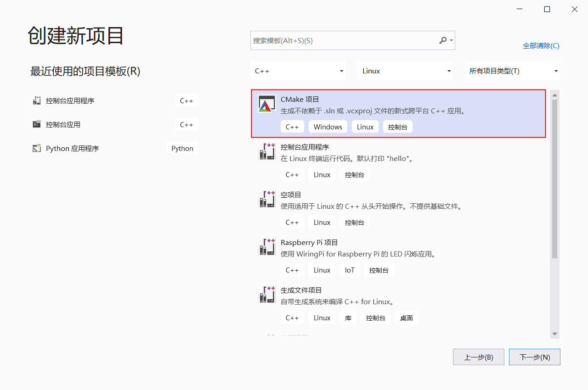Click recent template 控制台应用 label

pos(63,124)
